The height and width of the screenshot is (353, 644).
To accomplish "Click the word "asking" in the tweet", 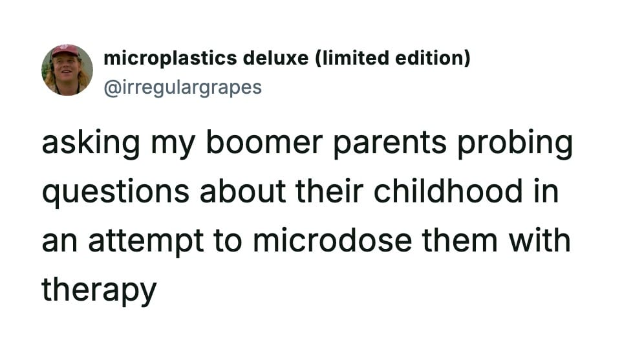I will [91, 144].
